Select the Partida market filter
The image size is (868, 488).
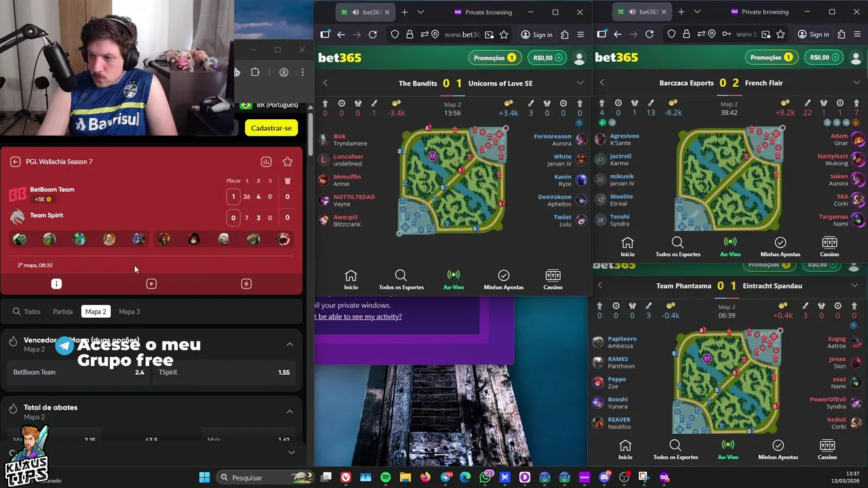tap(62, 312)
